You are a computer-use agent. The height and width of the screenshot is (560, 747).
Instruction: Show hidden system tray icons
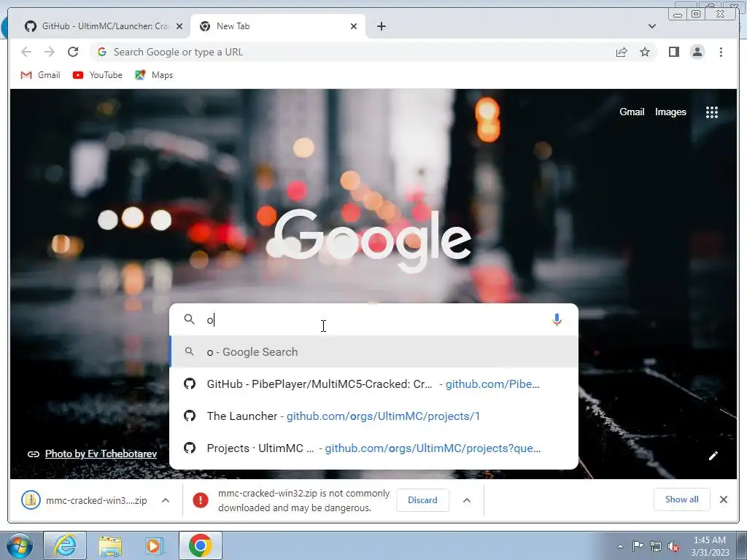620,546
